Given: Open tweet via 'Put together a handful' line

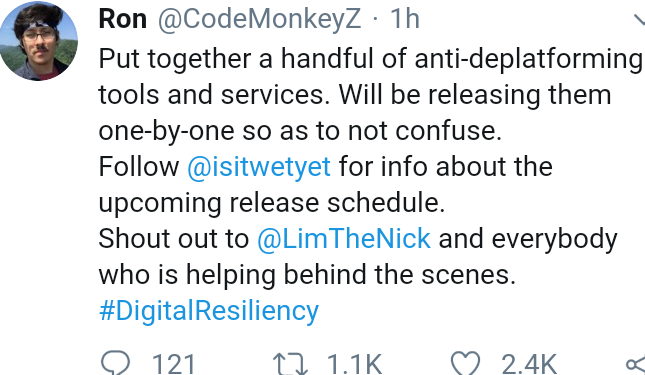Looking at the screenshot, I should [x=370, y=59].
